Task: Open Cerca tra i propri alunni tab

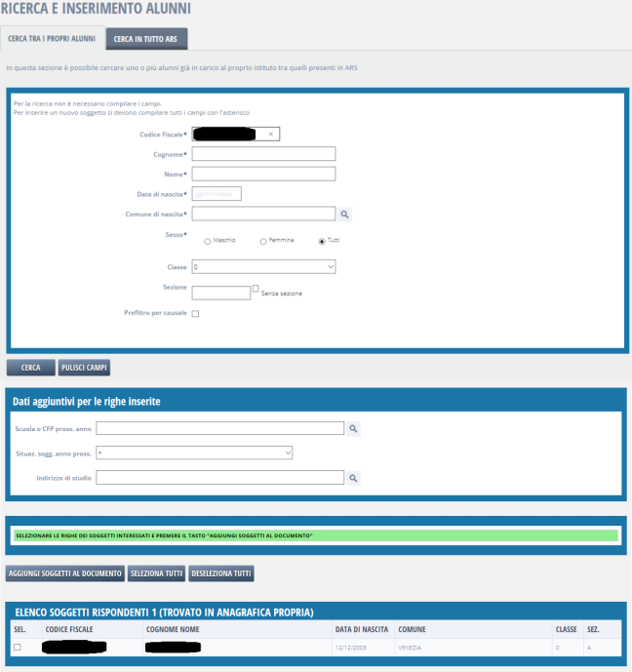Action: (x=52, y=39)
